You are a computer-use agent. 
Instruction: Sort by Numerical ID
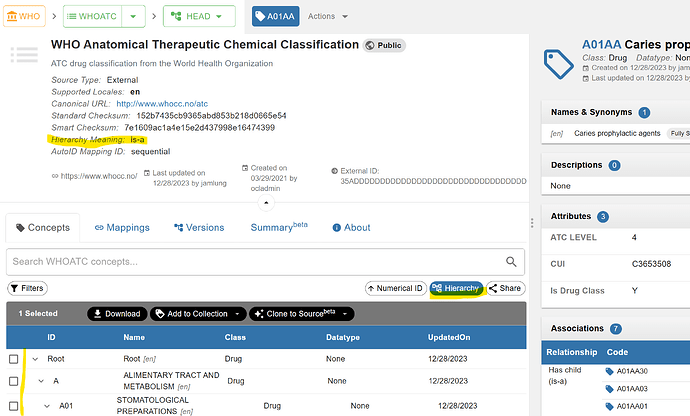(396, 288)
